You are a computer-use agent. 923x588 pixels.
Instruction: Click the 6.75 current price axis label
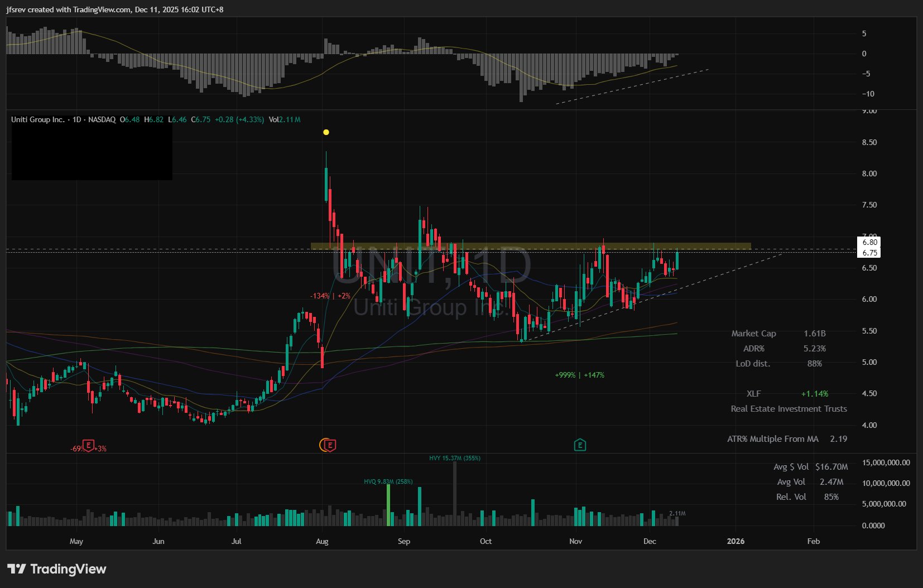coord(869,253)
